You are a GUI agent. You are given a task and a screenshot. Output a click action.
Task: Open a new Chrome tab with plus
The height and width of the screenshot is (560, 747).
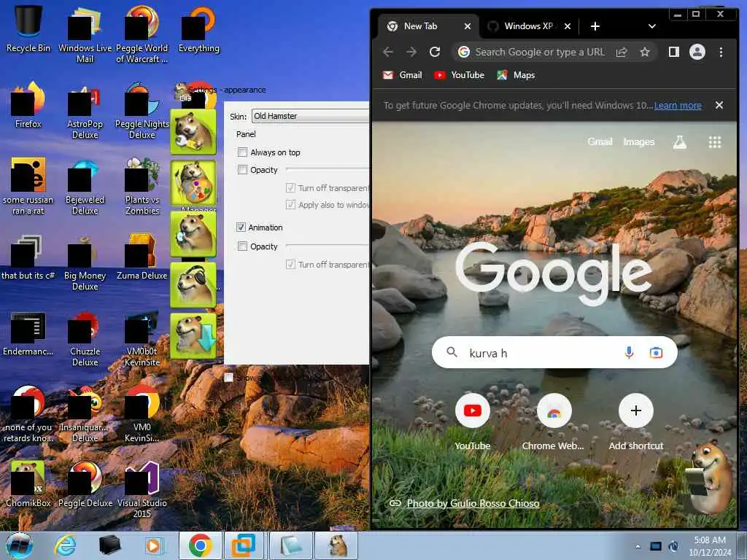(595, 26)
